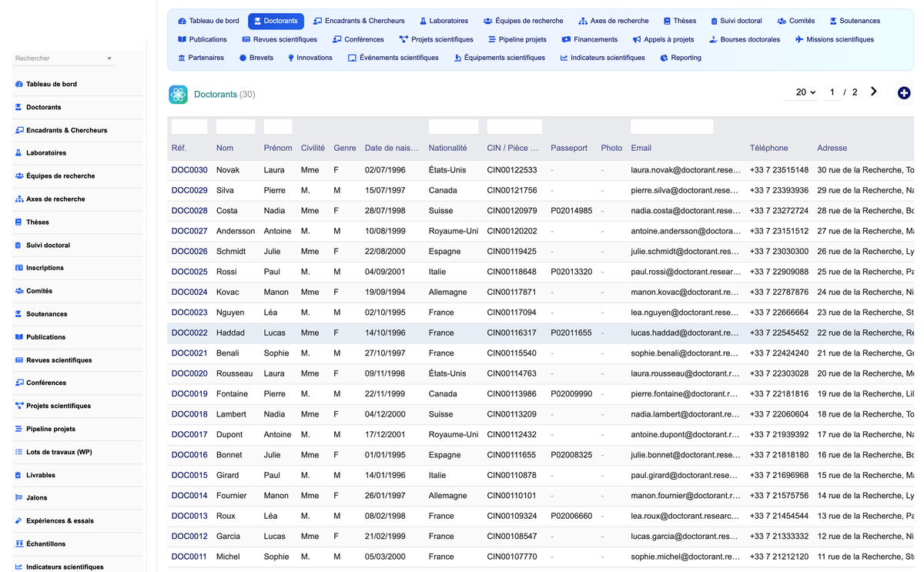Open record DOC0011 link
Image resolution: width=924 pixels, height=572 pixels.
[x=189, y=557]
